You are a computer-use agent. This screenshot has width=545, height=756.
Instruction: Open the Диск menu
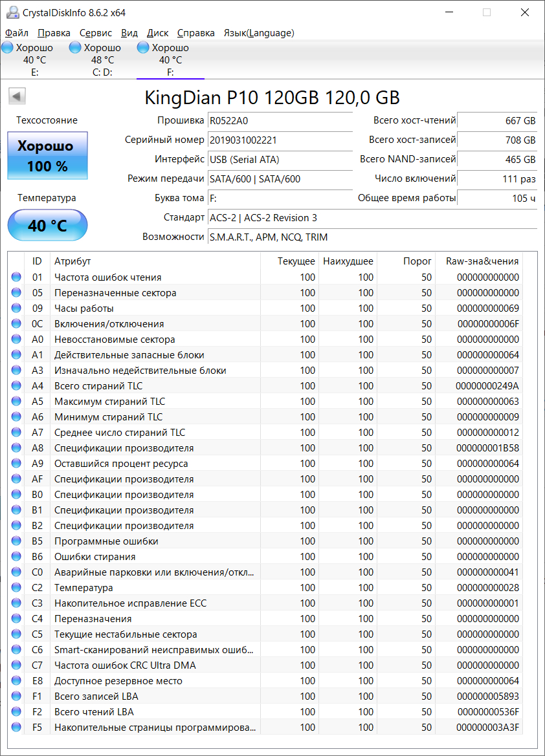[158, 33]
